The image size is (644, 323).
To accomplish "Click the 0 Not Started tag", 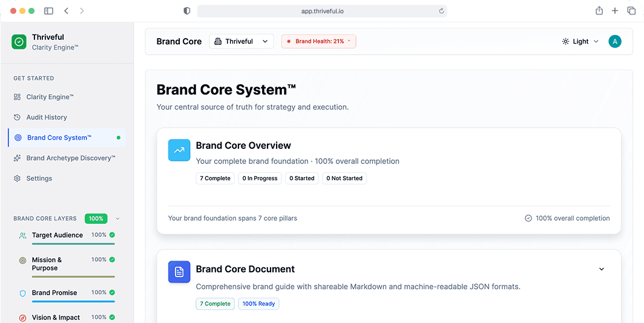I will coord(344,178).
